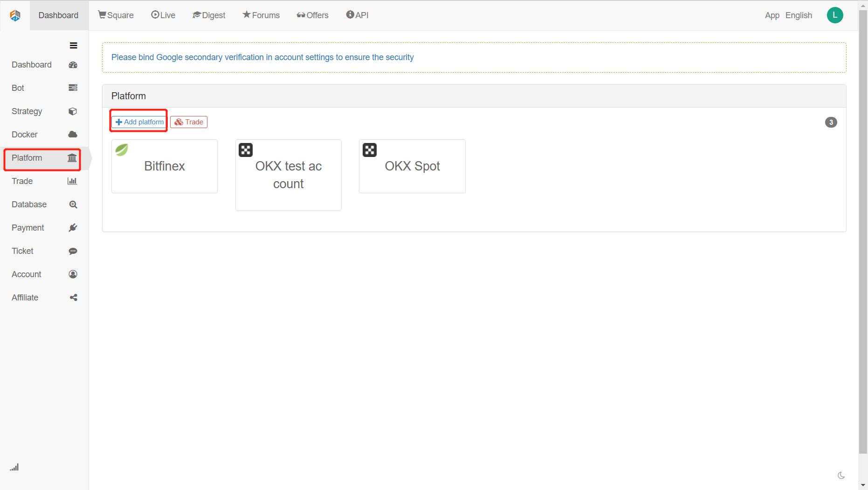This screenshot has width=868, height=490.
Task: Click the Bitfinex leaf logo icon
Action: 122,150
